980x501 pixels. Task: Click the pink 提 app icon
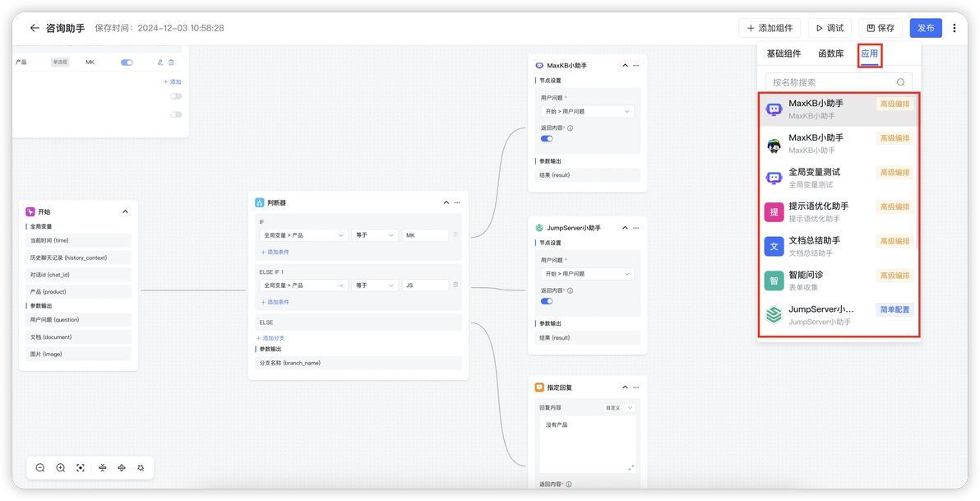[774, 212]
